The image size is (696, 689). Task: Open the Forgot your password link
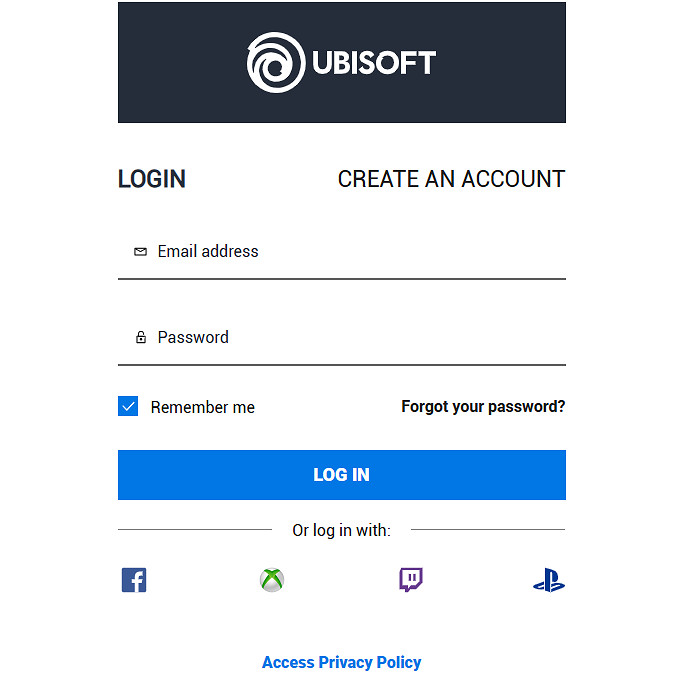click(x=483, y=407)
